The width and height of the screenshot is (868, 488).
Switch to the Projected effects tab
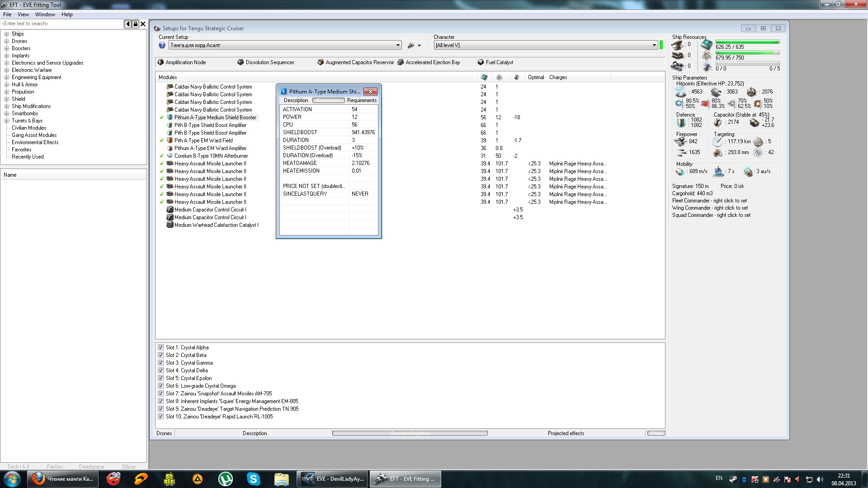pyautogui.click(x=566, y=433)
